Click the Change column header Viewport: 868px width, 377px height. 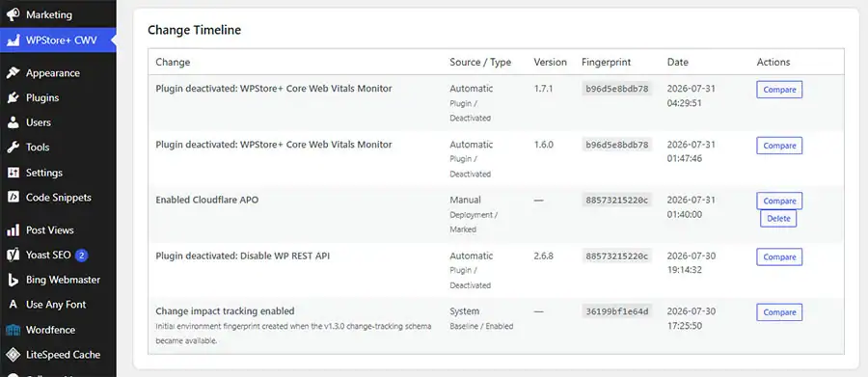pos(173,62)
